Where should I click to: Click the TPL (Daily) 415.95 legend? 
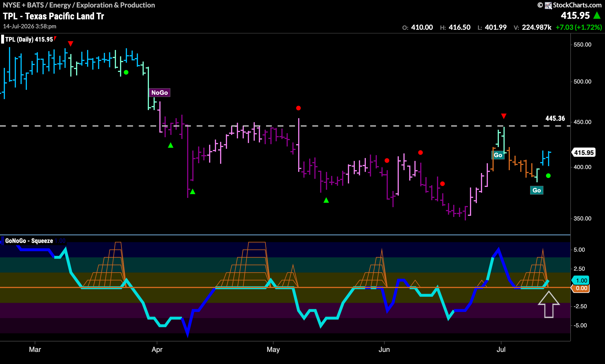(29, 40)
